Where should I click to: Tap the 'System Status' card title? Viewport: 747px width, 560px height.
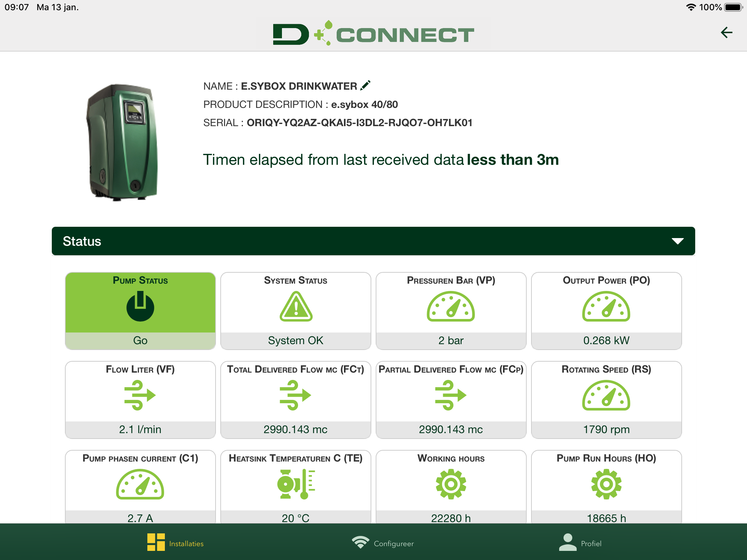click(x=296, y=280)
